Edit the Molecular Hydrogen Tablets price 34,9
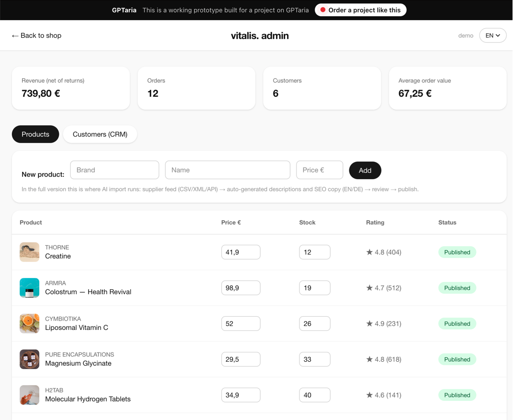The width and height of the screenshot is (513, 420). click(x=241, y=395)
